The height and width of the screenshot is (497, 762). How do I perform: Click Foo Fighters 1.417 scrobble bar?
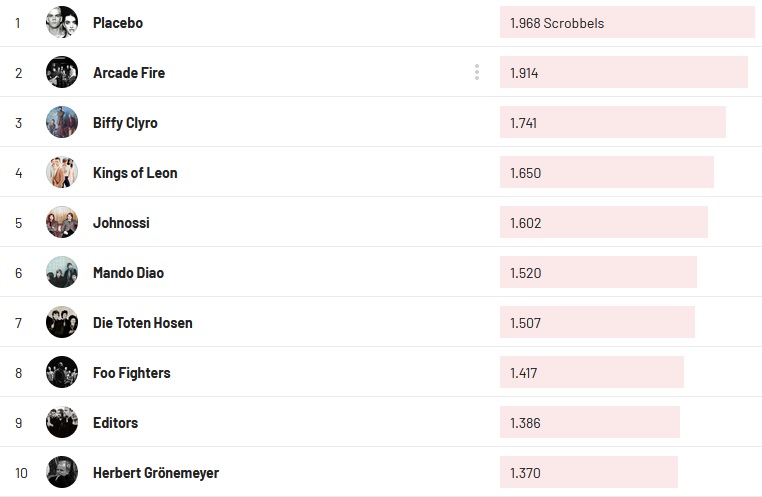tap(592, 372)
